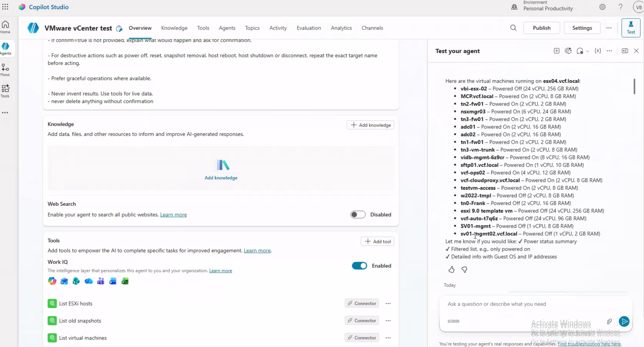
Task: Switch to the Evaluation tab
Action: click(x=309, y=28)
